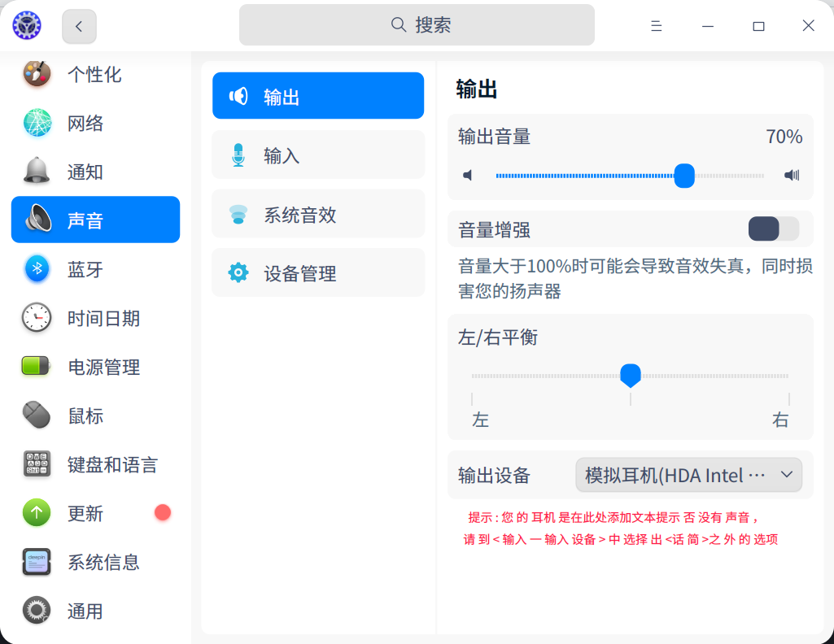
Task: Open the Mouse (鼠标) settings icon
Action: click(37, 416)
